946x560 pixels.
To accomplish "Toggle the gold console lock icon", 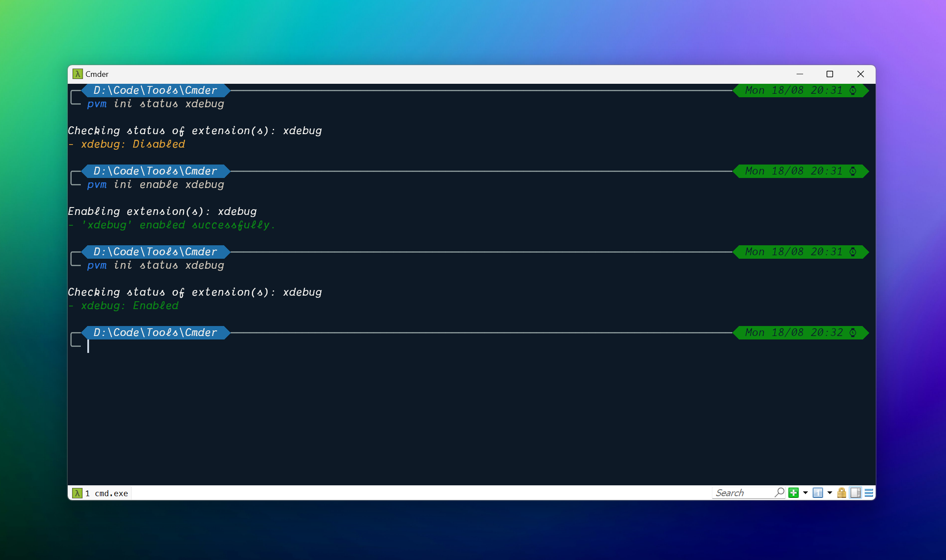I will click(x=842, y=493).
